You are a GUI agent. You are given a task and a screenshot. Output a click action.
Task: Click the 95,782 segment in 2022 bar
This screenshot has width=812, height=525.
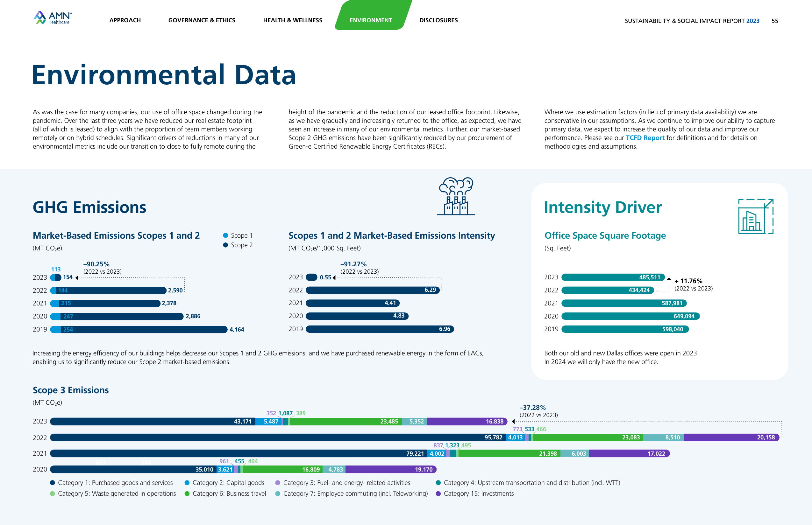coord(278,438)
